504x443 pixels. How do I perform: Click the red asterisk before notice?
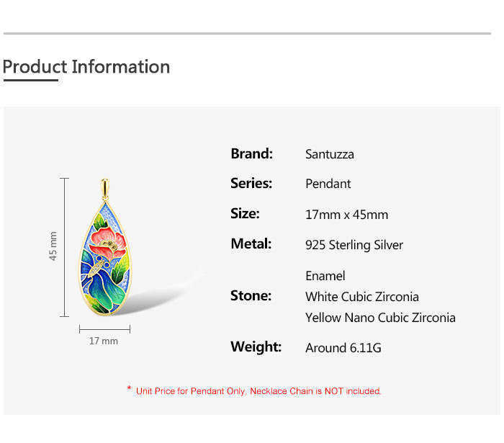click(x=129, y=388)
